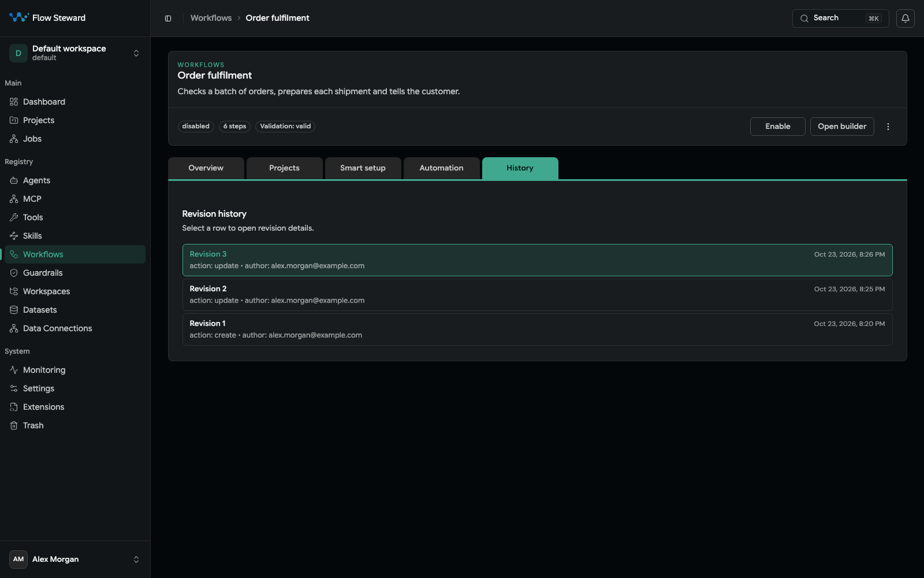Click the '6 steps' badge
Image resolution: width=924 pixels, height=578 pixels.
point(234,126)
